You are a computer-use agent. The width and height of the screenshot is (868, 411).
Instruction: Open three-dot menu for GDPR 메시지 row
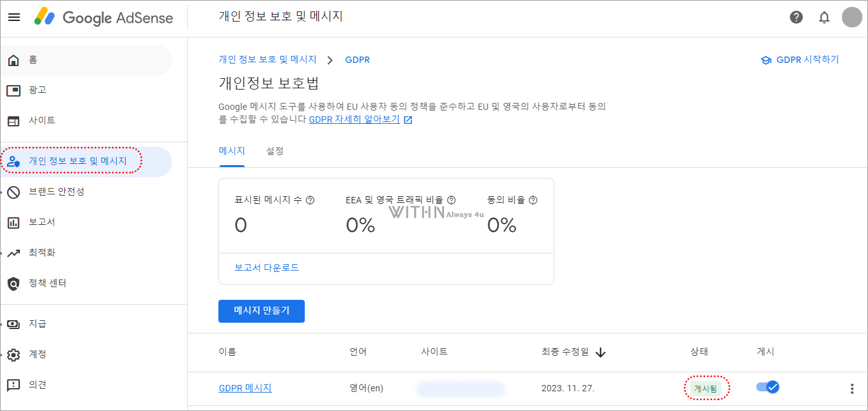click(851, 389)
